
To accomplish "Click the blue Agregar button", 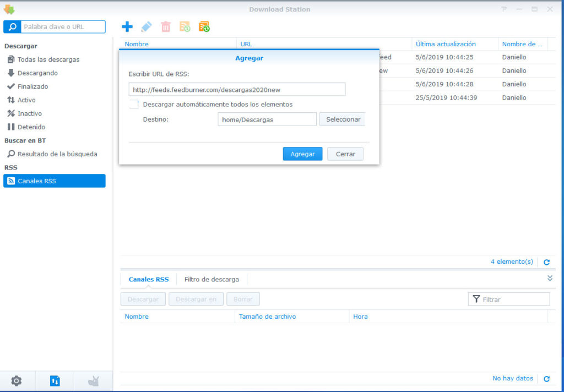I will pos(302,154).
